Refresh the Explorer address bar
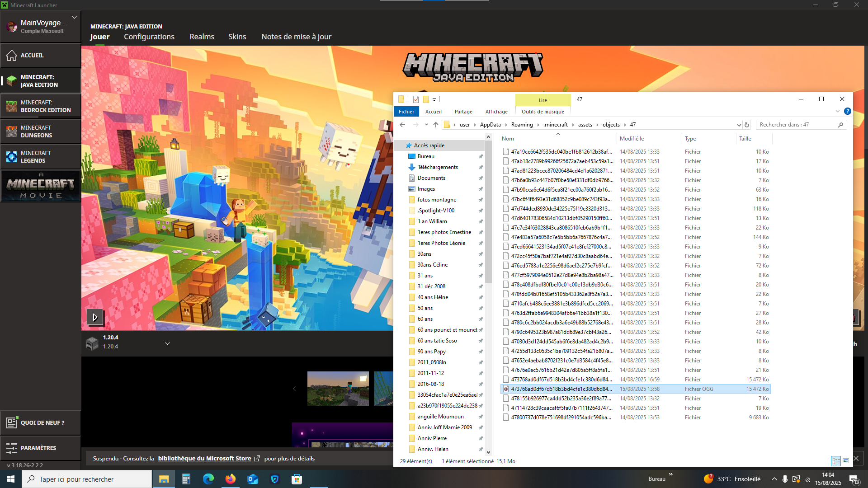 click(747, 125)
